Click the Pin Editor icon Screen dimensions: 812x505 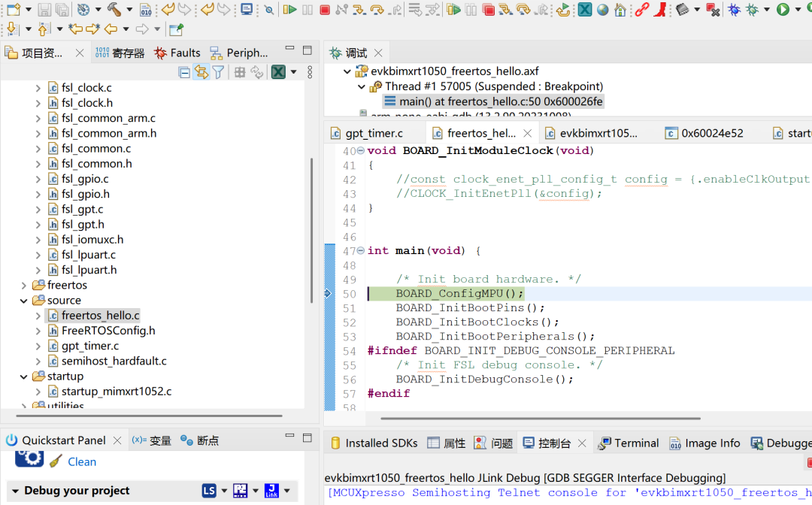pos(176,29)
